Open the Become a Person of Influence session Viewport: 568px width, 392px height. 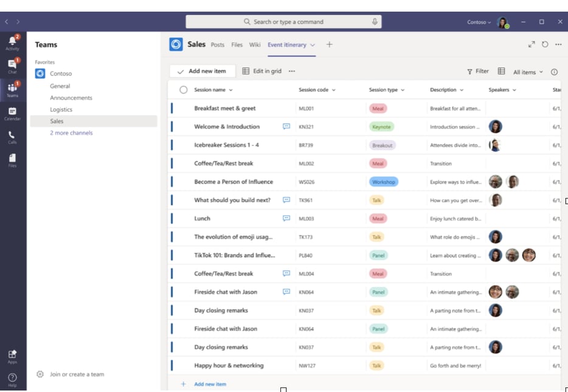tap(234, 182)
